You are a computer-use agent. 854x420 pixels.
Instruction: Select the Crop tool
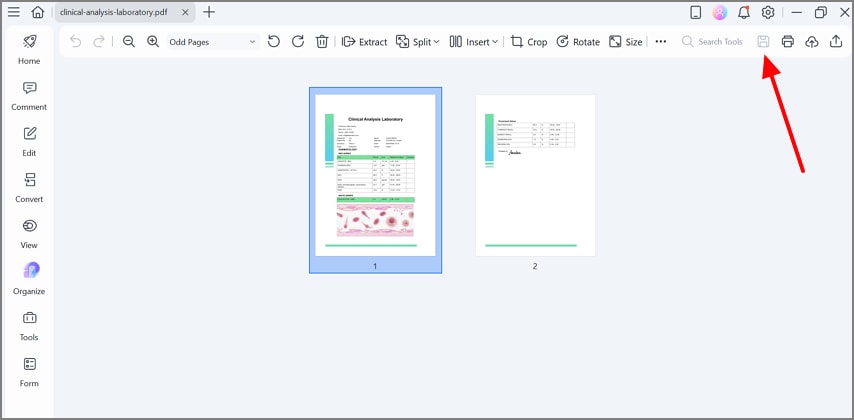(529, 42)
